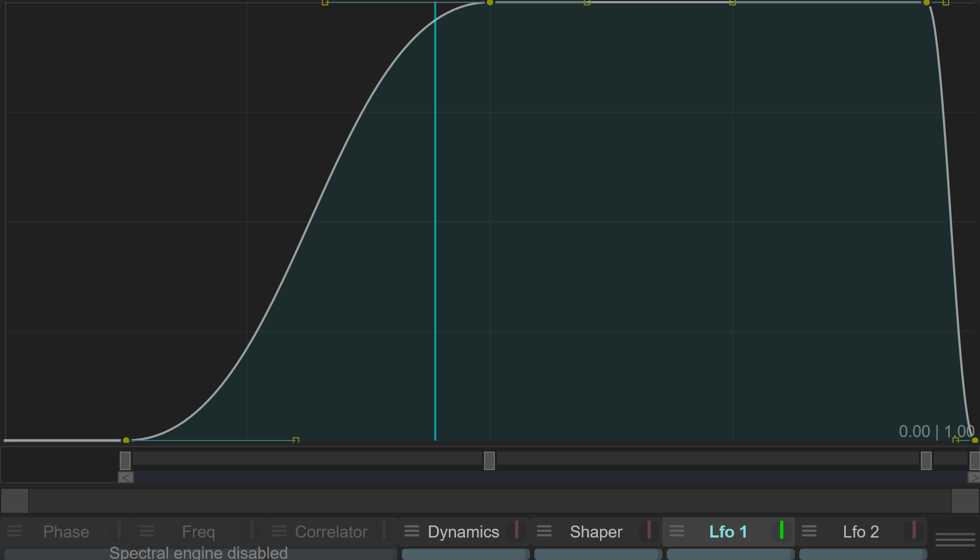This screenshot has height=560, width=980.
Task: Open the hamburger menu beside Lfo 2
Action: pyautogui.click(x=809, y=531)
